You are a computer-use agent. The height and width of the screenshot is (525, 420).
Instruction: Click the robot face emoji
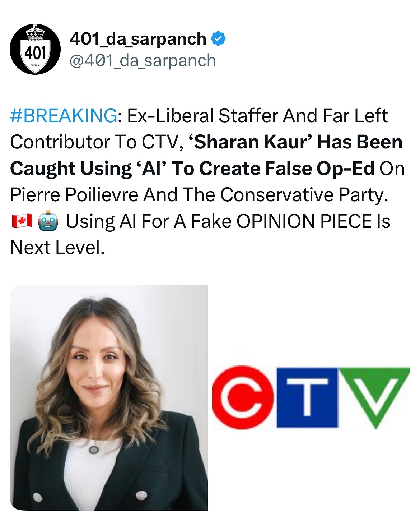(x=48, y=221)
